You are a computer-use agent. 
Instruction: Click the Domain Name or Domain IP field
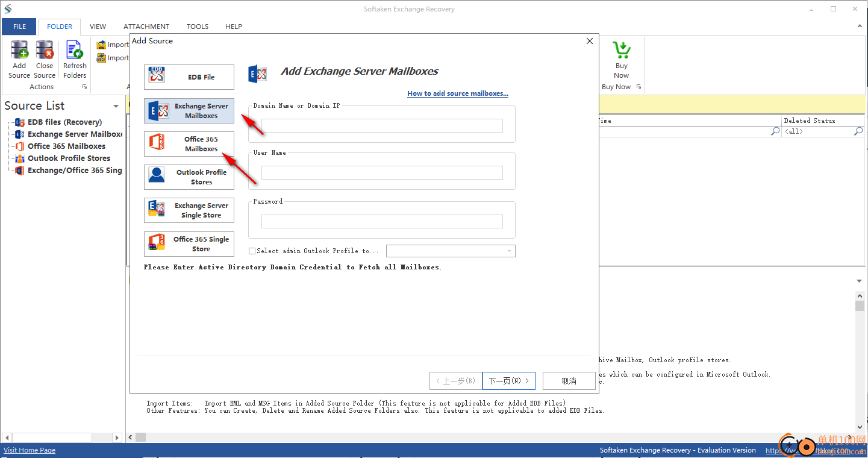382,125
